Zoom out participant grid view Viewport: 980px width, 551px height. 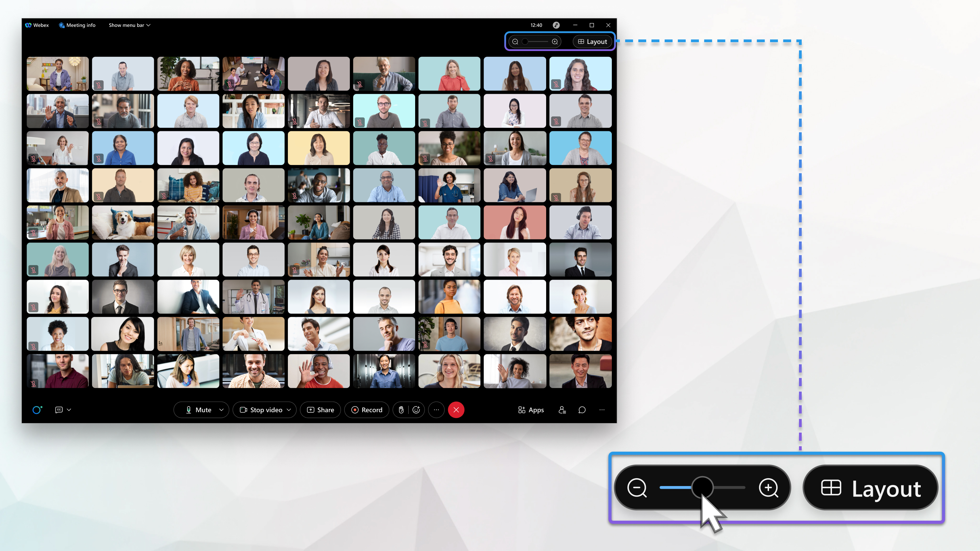[637, 488]
